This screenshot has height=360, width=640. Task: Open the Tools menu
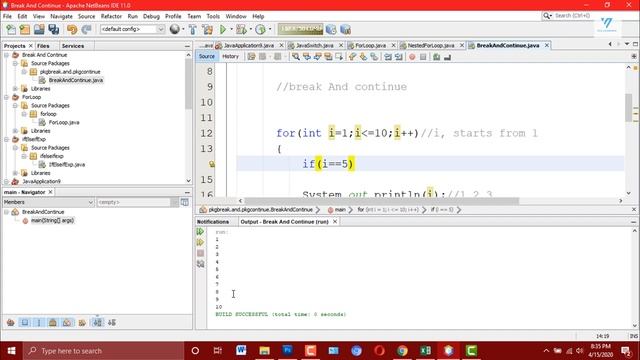[x=213, y=16]
